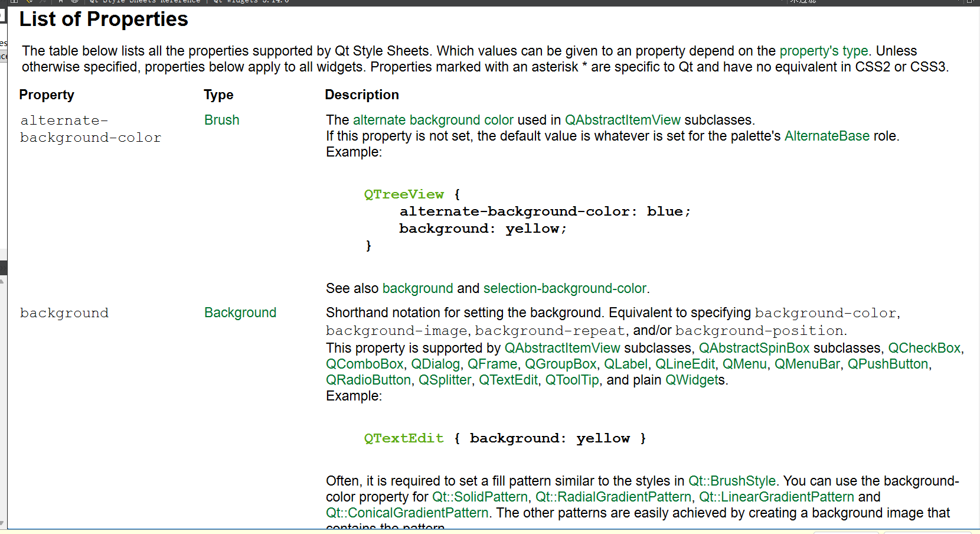Open the selection-background-color link
Screen dimensions: 980x534
565,288
